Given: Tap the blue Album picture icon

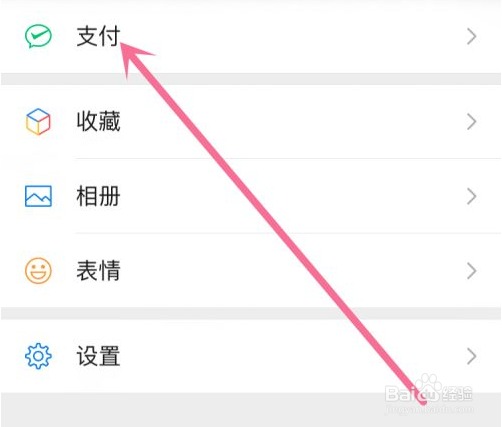Looking at the screenshot, I should (x=38, y=196).
